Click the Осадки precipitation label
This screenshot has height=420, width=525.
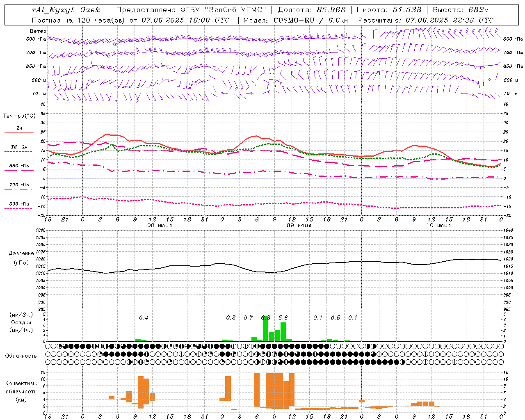click(x=21, y=322)
